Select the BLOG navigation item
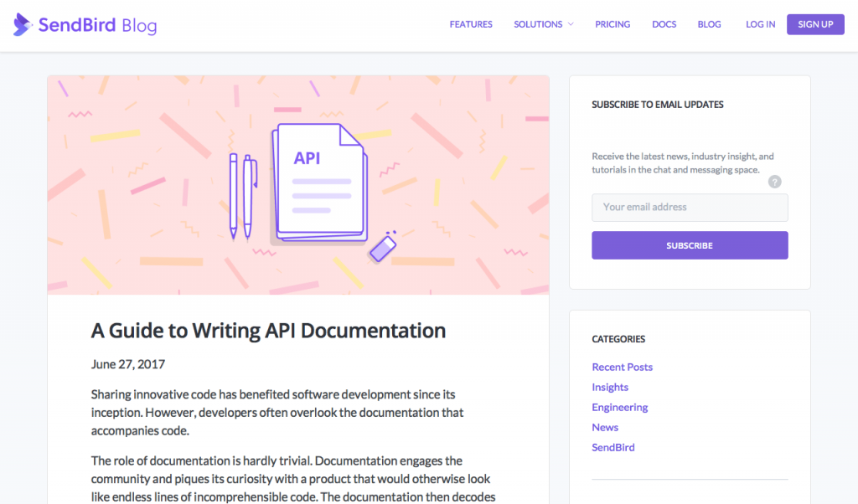The width and height of the screenshot is (858, 504). click(709, 24)
